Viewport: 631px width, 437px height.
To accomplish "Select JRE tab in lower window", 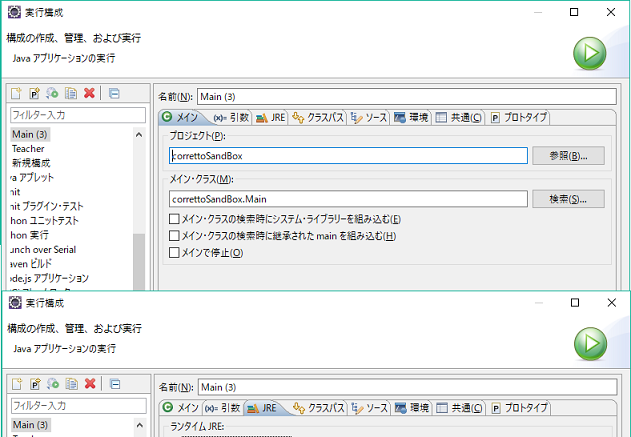I will pos(262,408).
